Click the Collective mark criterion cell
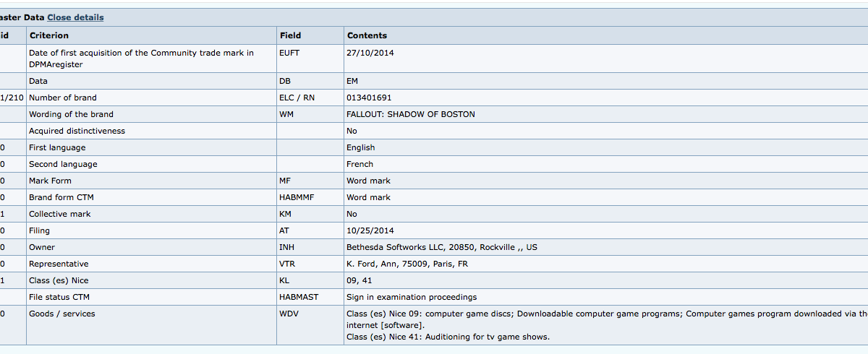The image size is (868, 354). click(x=60, y=214)
